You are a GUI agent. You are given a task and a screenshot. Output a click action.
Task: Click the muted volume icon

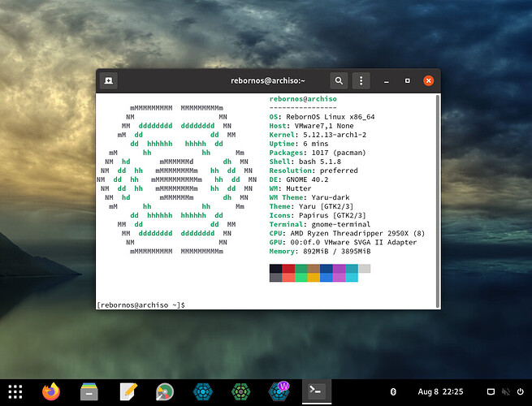pyautogui.click(x=505, y=392)
